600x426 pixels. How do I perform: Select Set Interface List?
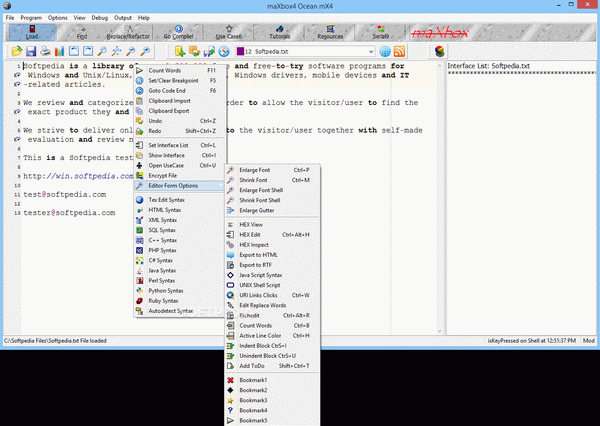(x=180, y=145)
